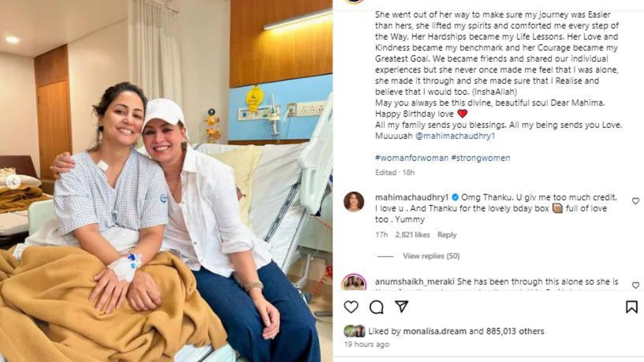Expand View replies (50)
Screen dimensions: 644x362
pyautogui.click(x=431, y=256)
